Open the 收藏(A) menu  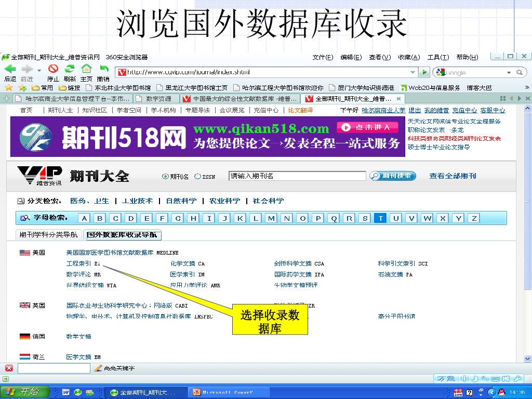tap(409, 57)
